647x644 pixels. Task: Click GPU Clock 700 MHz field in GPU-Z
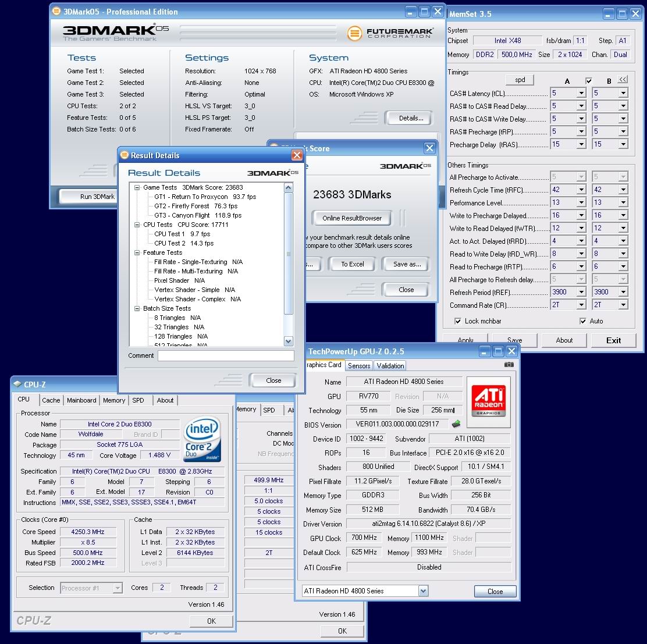click(x=364, y=538)
